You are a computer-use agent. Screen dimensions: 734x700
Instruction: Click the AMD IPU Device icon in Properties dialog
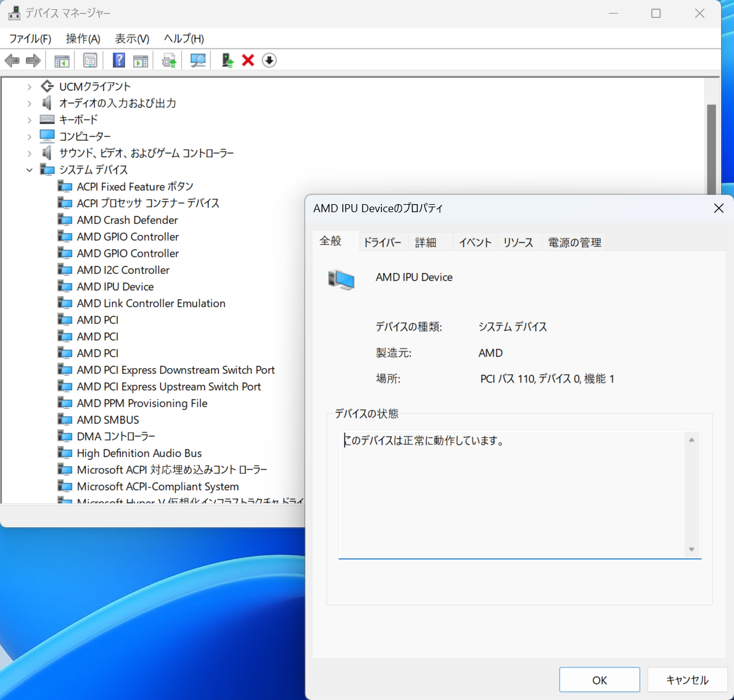[x=341, y=279]
